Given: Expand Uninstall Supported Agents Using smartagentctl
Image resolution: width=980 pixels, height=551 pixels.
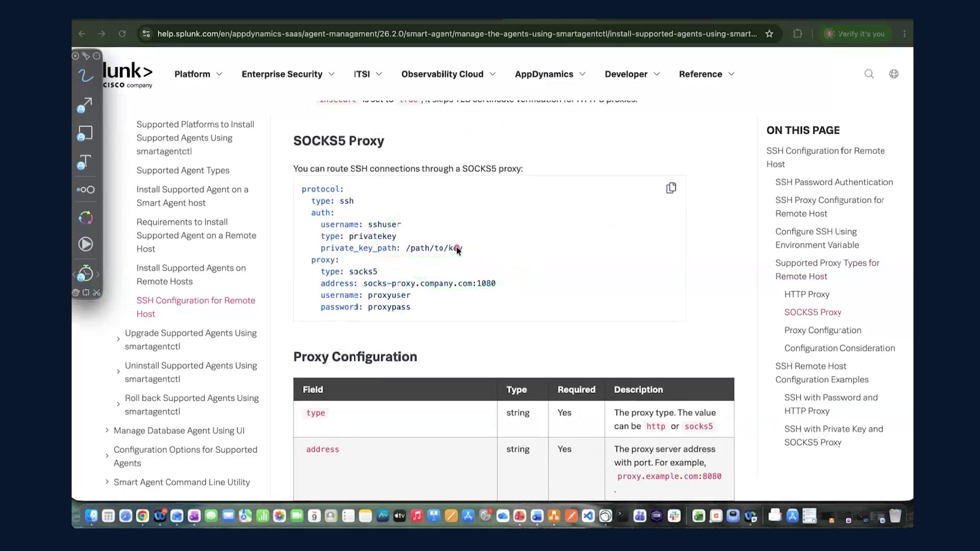Looking at the screenshot, I should tap(118, 372).
